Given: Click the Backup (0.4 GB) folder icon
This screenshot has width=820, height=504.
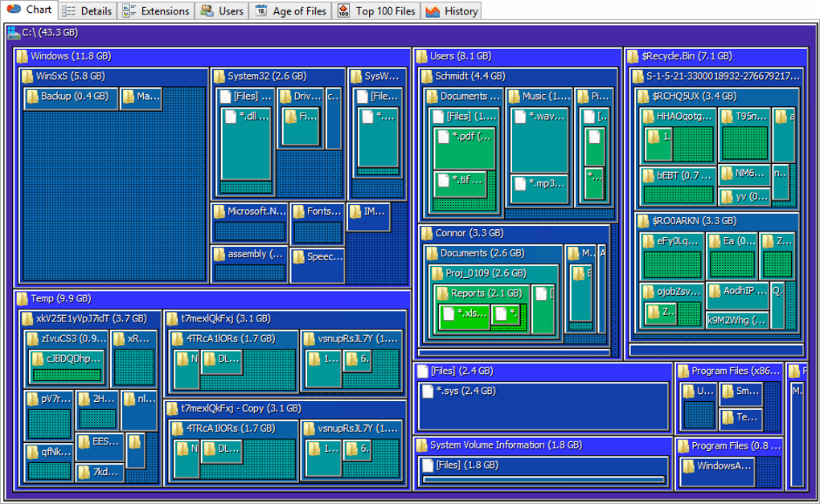Looking at the screenshot, I should pos(32,96).
